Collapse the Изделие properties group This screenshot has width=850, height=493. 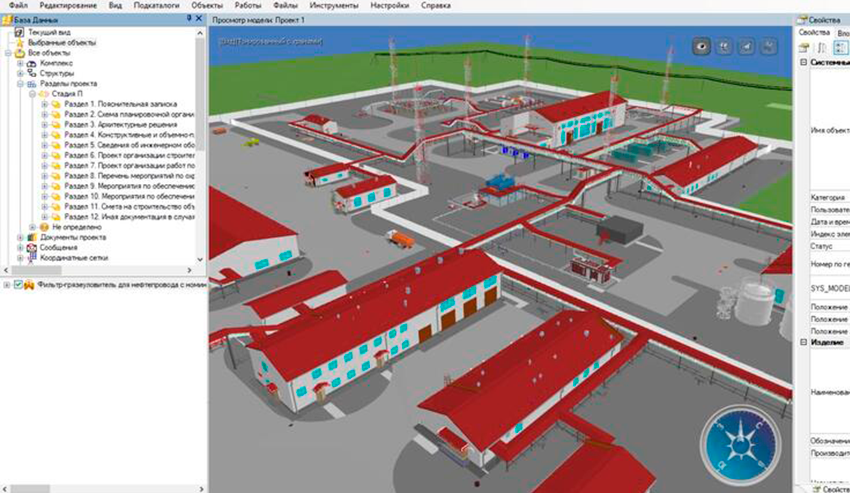tap(804, 342)
